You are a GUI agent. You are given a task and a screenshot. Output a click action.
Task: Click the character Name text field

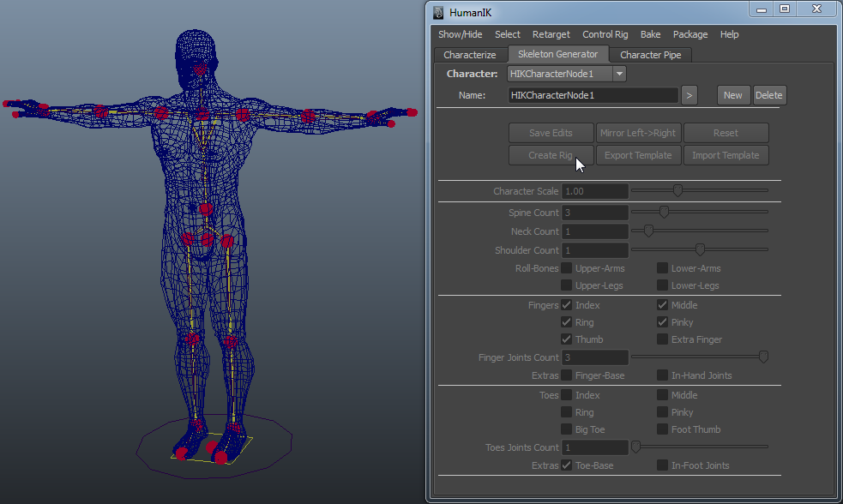[x=593, y=95]
